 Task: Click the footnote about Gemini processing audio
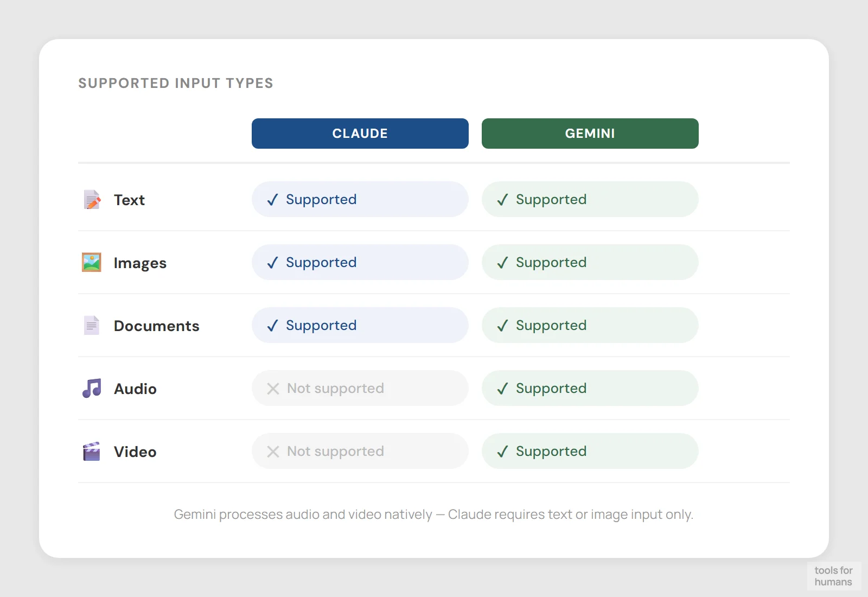pos(433,514)
